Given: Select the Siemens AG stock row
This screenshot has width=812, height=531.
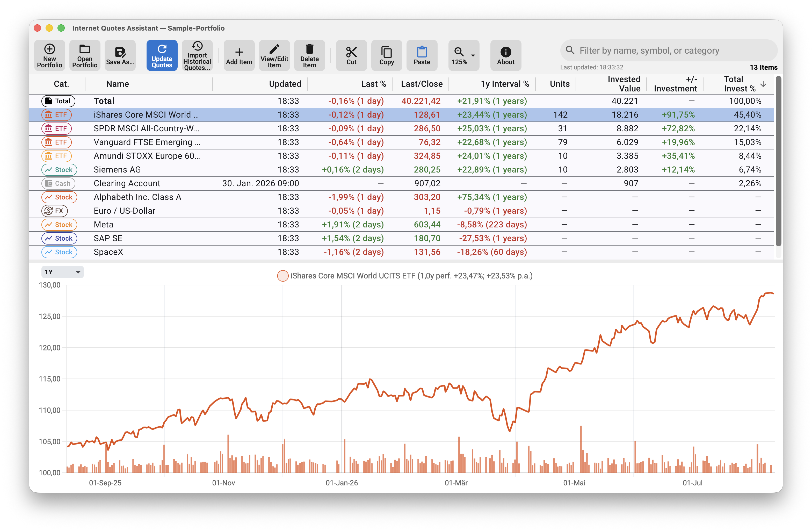Looking at the screenshot, I should tap(402, 170).
